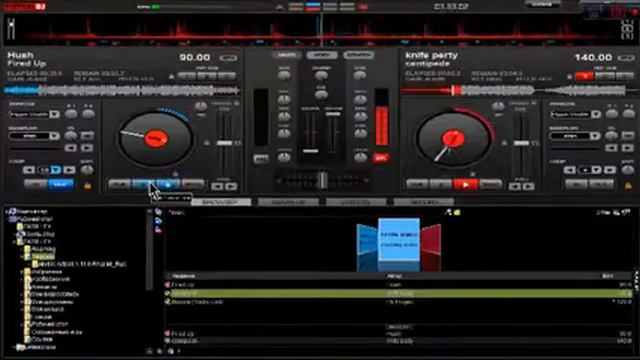This screenshot has height=360, width=640.
Task: Click the left channel gain knob
Action: click(x=284, y=76)
